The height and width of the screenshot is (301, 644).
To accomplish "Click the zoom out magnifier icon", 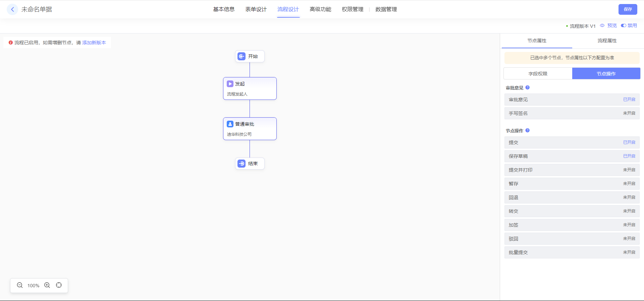I will coord(20,285).
